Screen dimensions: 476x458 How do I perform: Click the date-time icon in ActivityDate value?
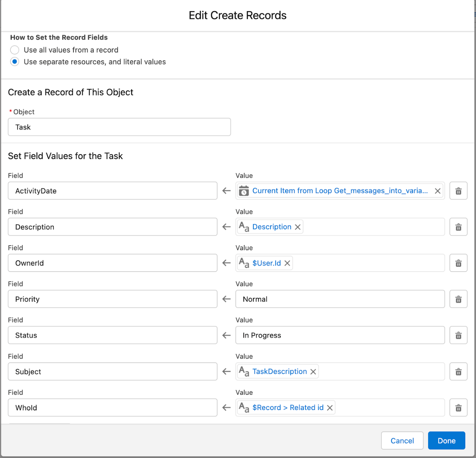pyautogui.click(x=244, y=191)
